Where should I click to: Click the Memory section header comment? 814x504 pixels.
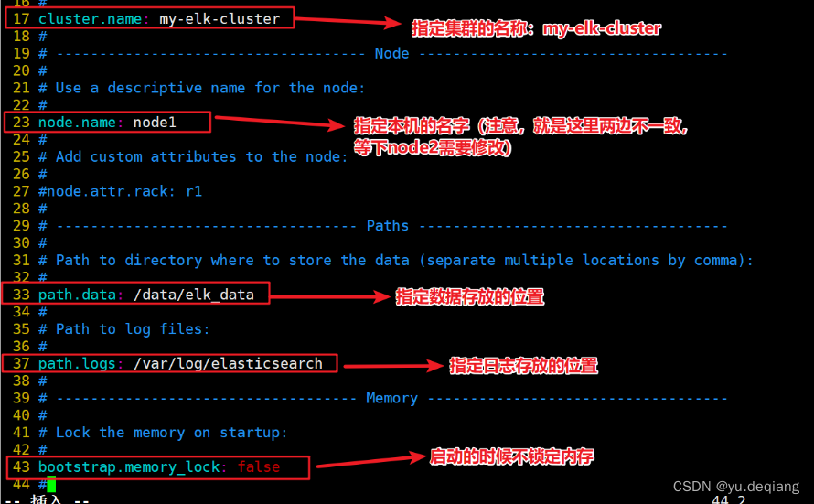pos(391,398)
